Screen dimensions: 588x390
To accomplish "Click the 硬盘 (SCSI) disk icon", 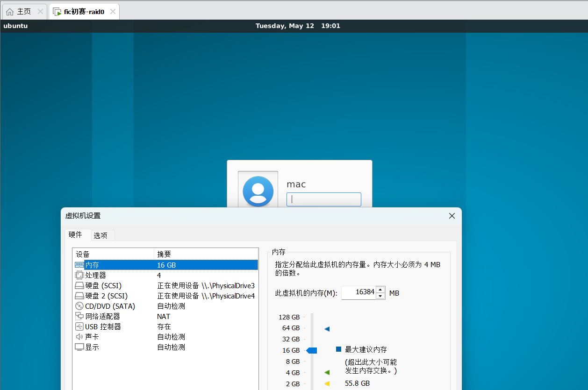I will click(79, 285).
